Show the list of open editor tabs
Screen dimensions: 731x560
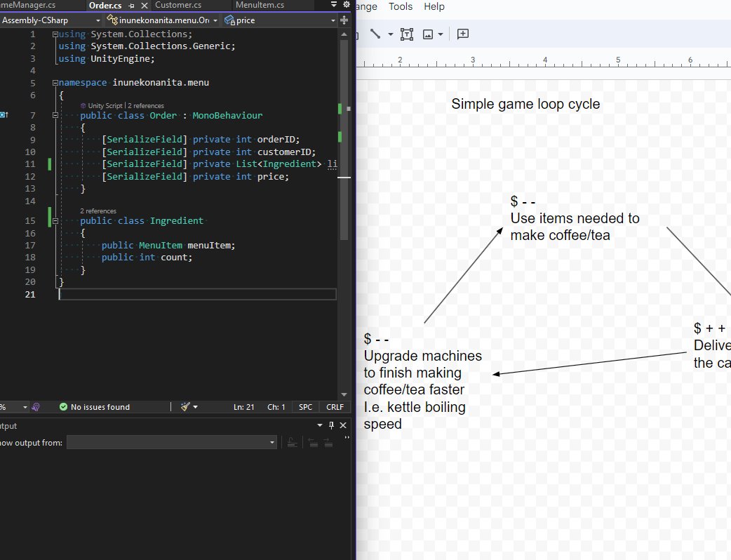pos(334,5)
